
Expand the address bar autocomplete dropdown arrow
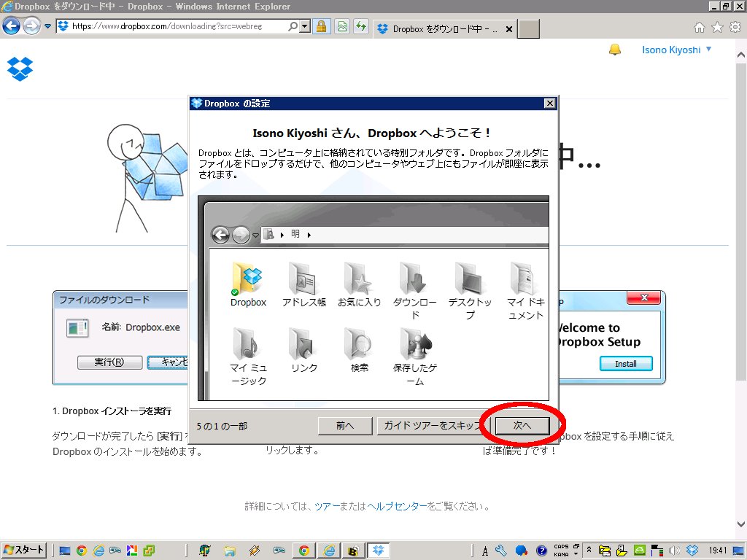tap(305, 26)
